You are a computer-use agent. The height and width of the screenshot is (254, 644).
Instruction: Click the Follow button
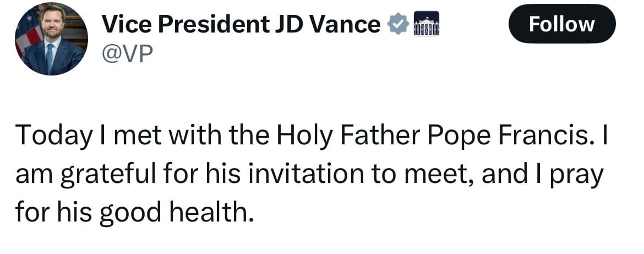coord(561,24)
